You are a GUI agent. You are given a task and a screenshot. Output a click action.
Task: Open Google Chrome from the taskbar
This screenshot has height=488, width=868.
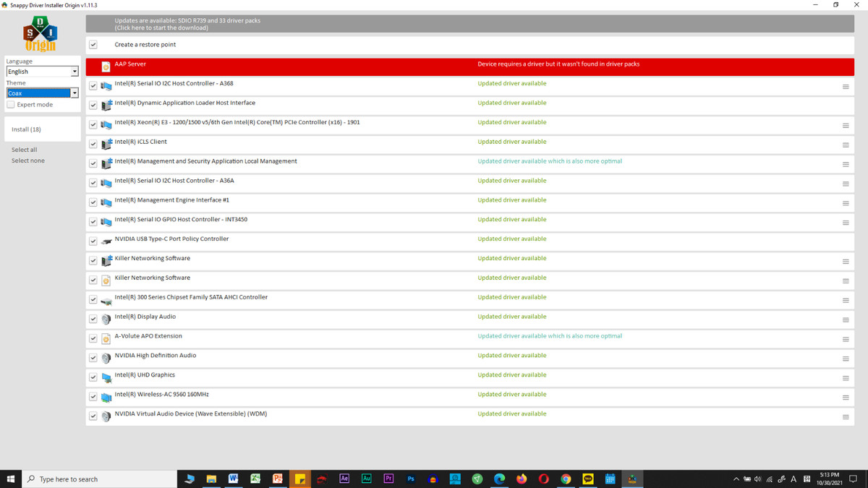pos(566,479)
